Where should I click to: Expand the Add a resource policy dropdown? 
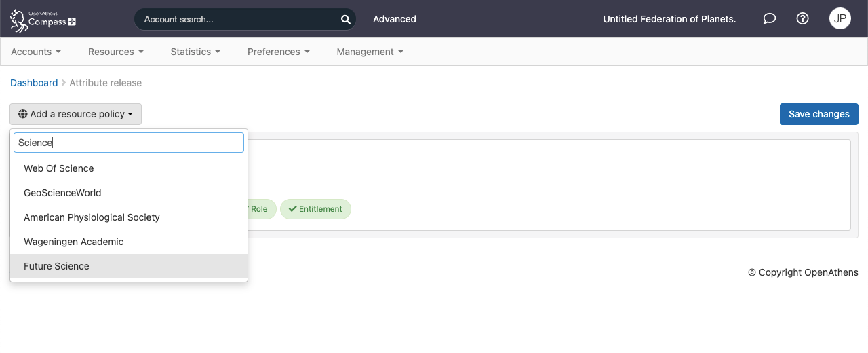point(75,114)
